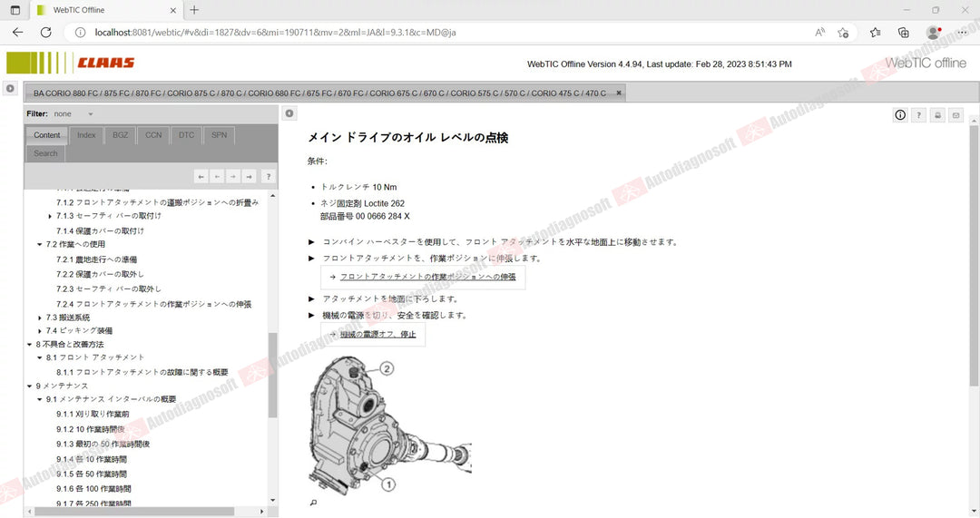Expand 7.3 搬送系統 section

(39, 318)
